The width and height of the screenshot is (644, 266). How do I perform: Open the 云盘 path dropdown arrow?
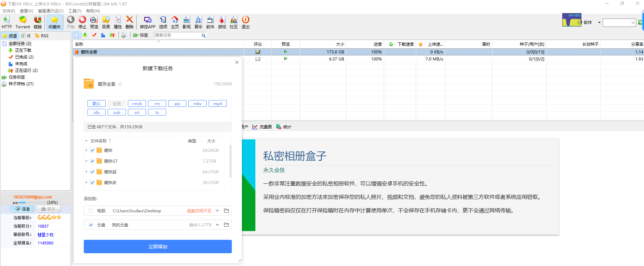coord(217,225)
